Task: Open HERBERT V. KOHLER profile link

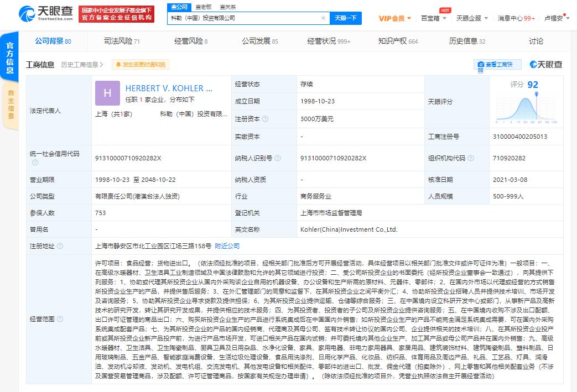Action: pos(169,88)
